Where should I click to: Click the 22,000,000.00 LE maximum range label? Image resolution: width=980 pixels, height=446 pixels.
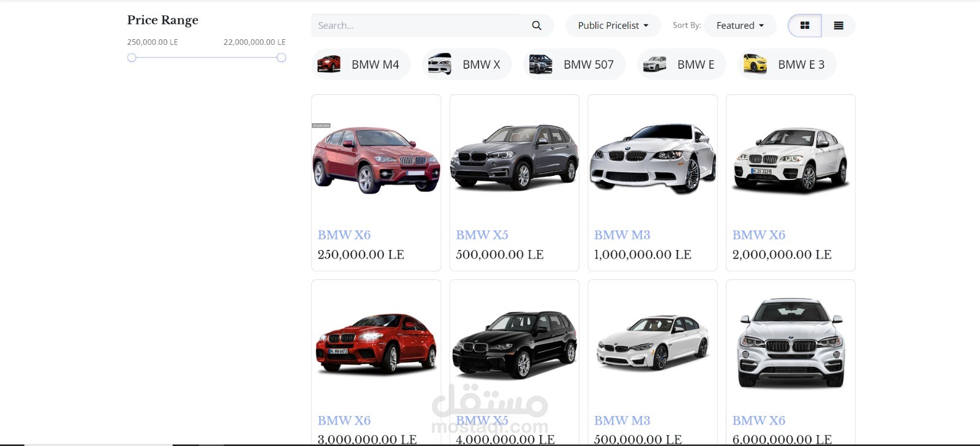pos(254,42)
